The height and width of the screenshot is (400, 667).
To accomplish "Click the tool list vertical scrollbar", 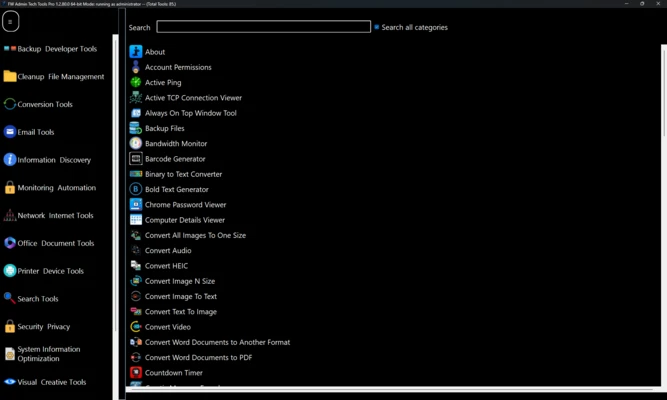I will pos(664,213).
